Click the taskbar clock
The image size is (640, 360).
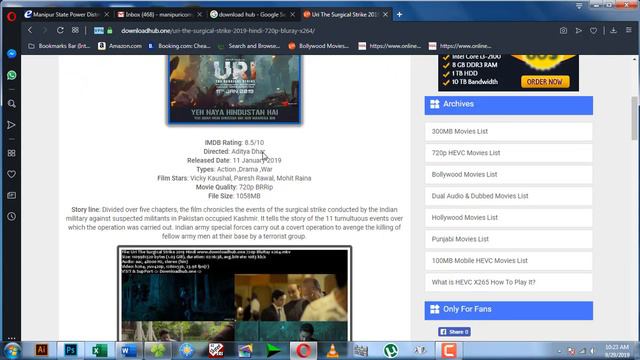[617, 351]
